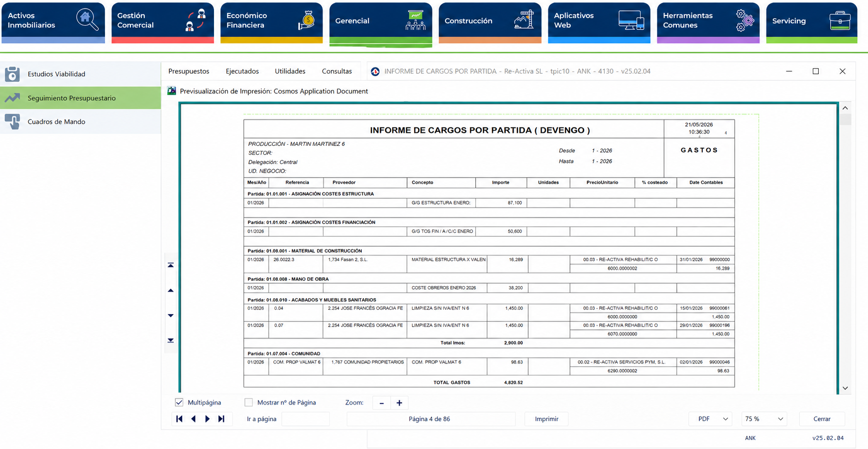868x449 pixels.
Task: Open the Presupuestos menu
Action: point(189,71)
